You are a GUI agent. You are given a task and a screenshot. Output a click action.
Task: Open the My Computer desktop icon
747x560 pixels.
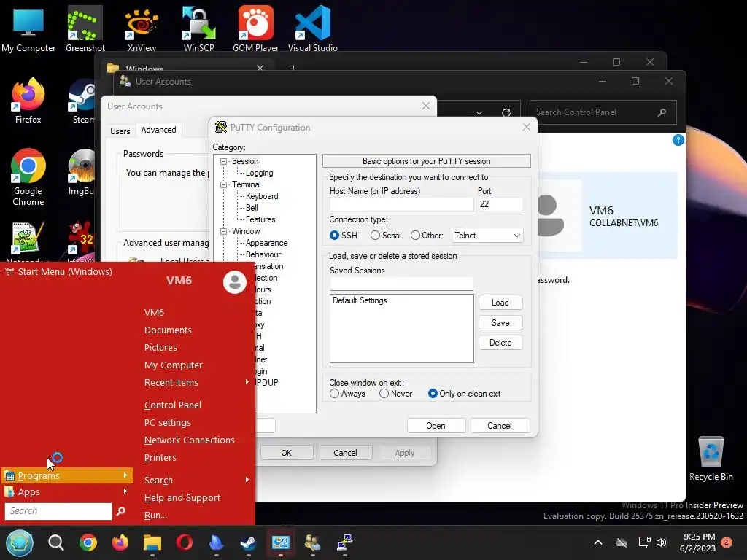point(28,28)
